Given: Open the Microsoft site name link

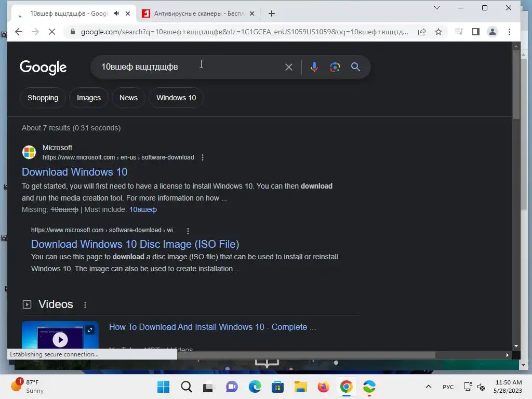Looking at the screenshot, I should 57,148.
